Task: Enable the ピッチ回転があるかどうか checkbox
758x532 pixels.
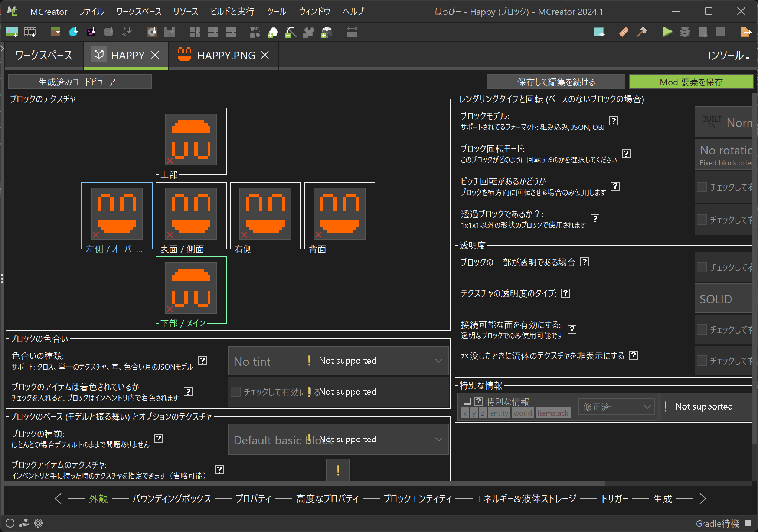Action: pos(702,187)
